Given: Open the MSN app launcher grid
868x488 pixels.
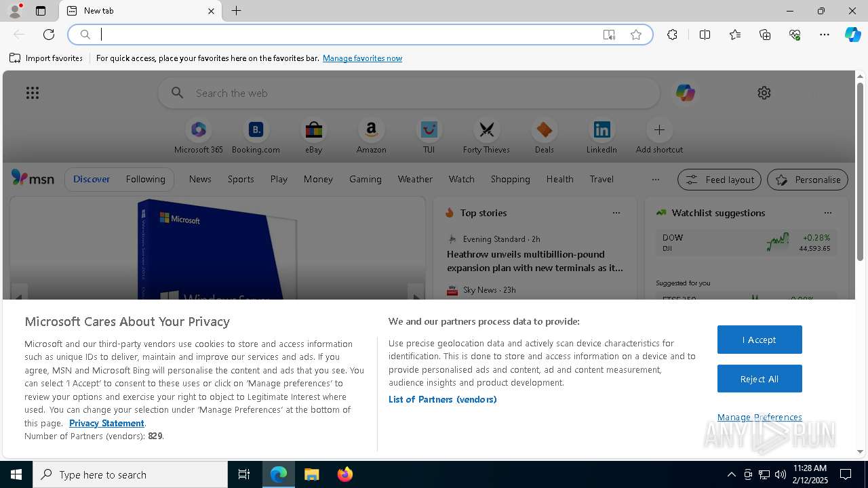Looking at the screenshot, I should (33, 93).
